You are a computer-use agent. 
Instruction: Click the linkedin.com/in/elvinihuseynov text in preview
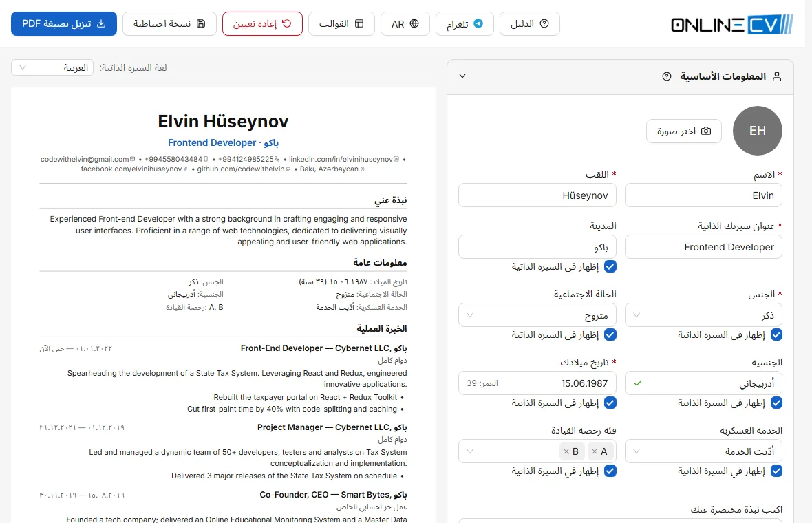click(x=341, y=159)
